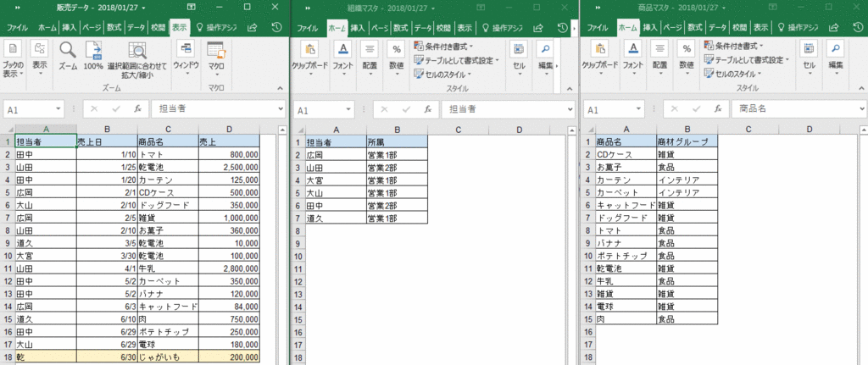868x365 pixels.
Task: Expand formula bar in 商品マスタ window
Action: point(862,109)
